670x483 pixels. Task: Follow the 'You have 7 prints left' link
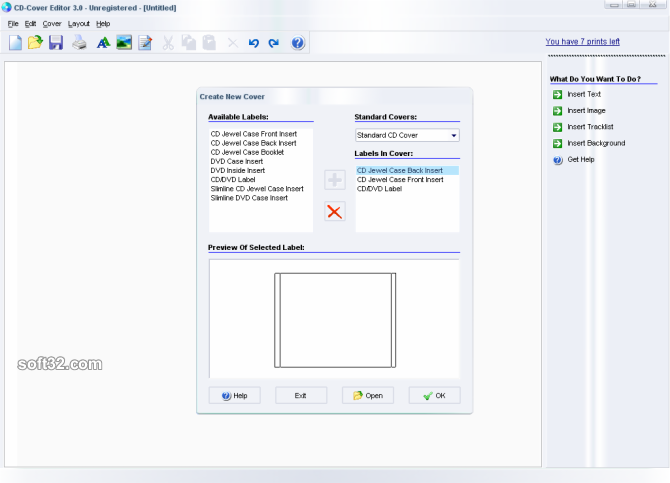(x=582, y=41)
